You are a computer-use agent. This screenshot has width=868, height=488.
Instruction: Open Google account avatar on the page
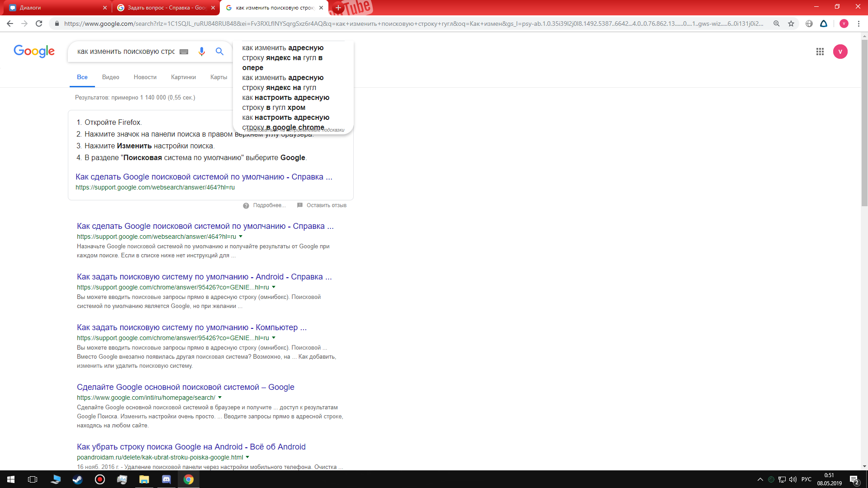tap(840, 52)
